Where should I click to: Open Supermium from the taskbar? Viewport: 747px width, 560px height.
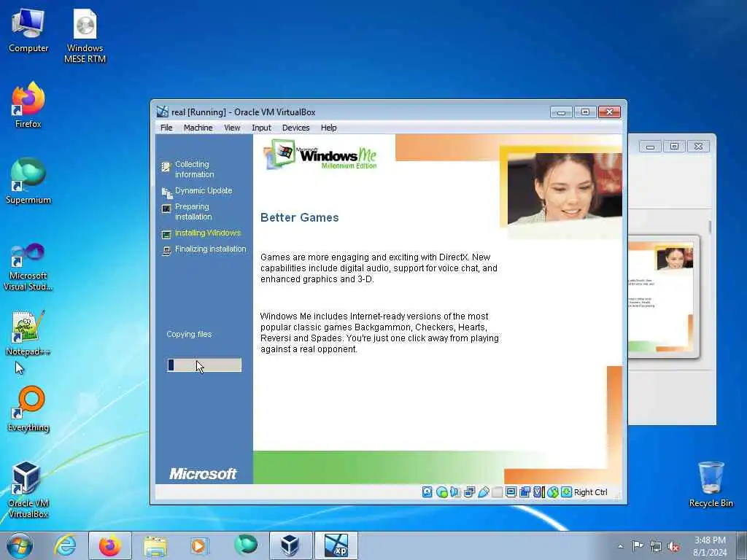tap(245, 545)
